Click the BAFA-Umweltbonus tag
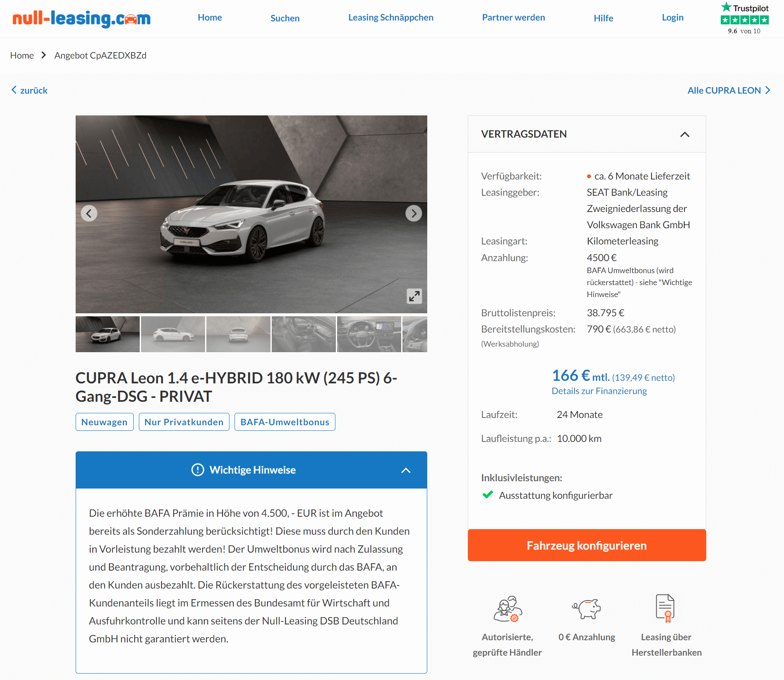This screenshot has height=680, width=784. (285, 422)
